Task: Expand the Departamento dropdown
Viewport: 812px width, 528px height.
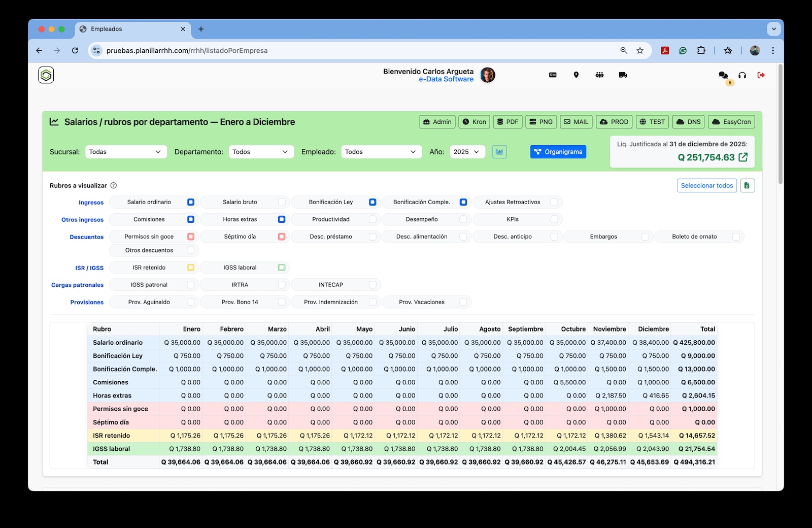Action: 260,152
